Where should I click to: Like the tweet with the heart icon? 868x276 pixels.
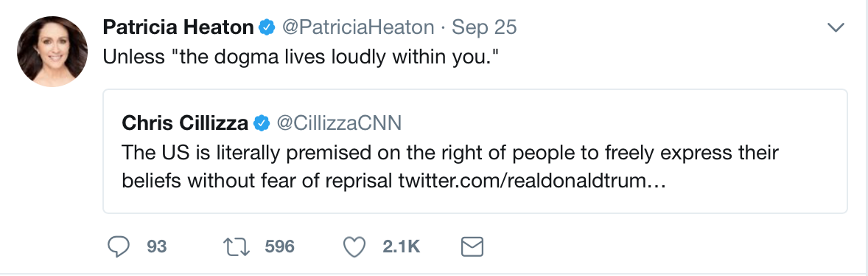pos(354,246)
